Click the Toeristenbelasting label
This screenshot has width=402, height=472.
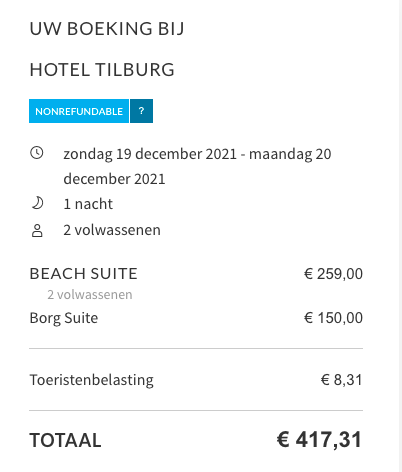(92, 380)
